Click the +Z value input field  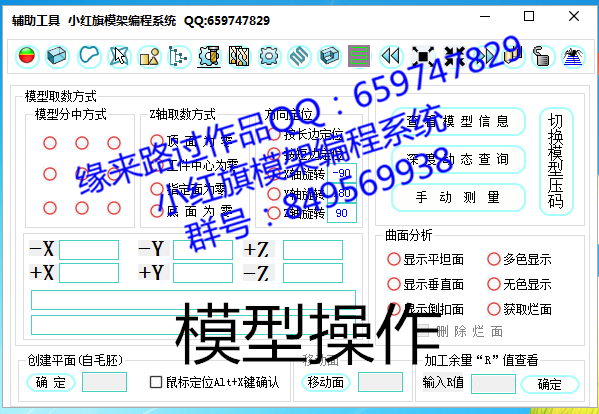click(x=313, y=250)
